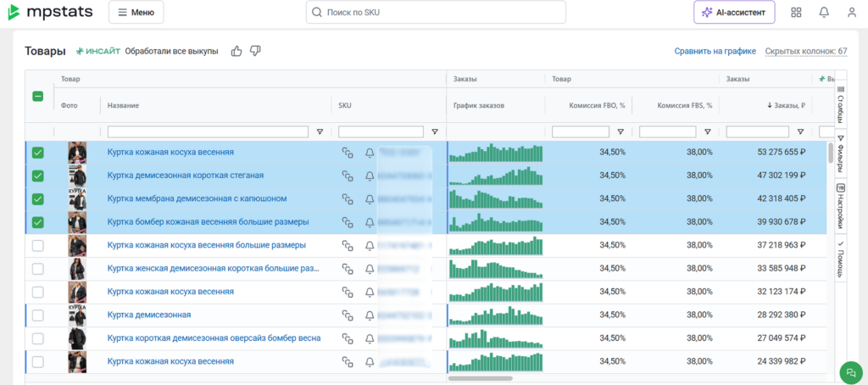The image size is (868, 385).
Task: Focus the Комиссия FBO filter input
Action: click(x=581, y=131)
